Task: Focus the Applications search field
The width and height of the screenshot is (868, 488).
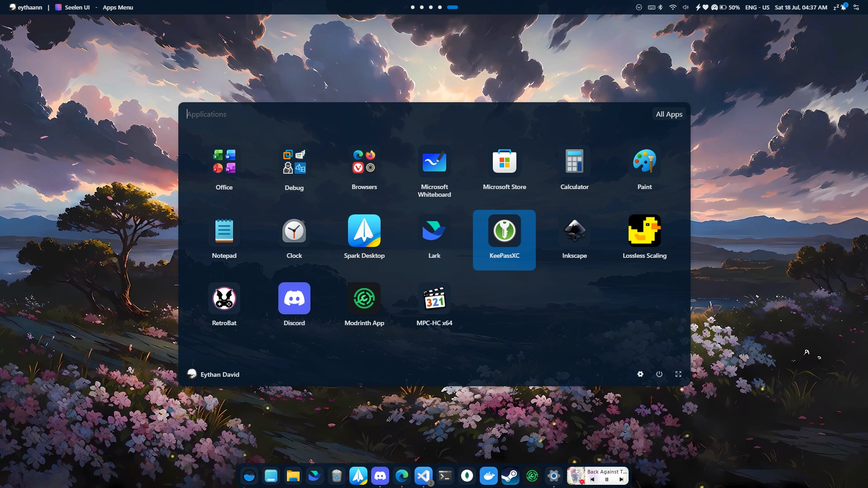Action: (416, 114)
